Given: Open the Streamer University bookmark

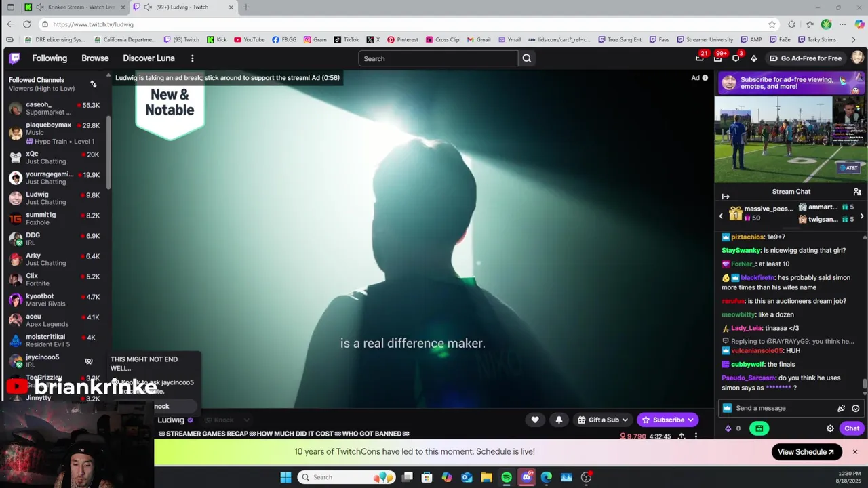Looking at the screenshot, I should pyautogui.click(x=704, y=39).
